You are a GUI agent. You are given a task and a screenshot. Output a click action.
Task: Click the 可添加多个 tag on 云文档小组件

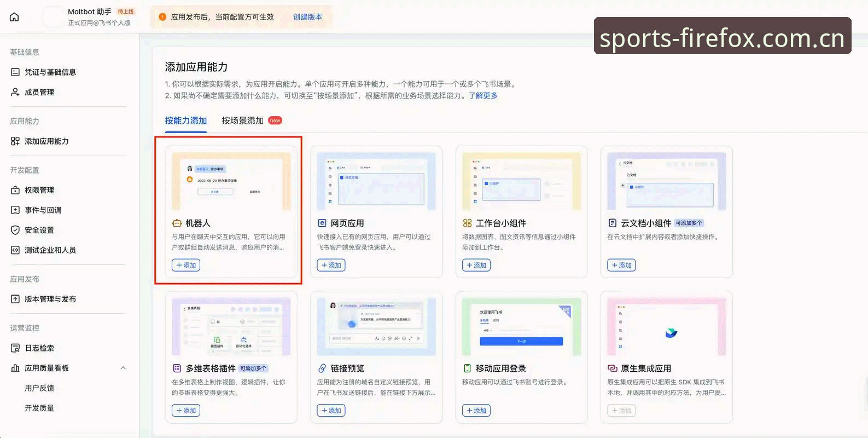click(689, 223)
